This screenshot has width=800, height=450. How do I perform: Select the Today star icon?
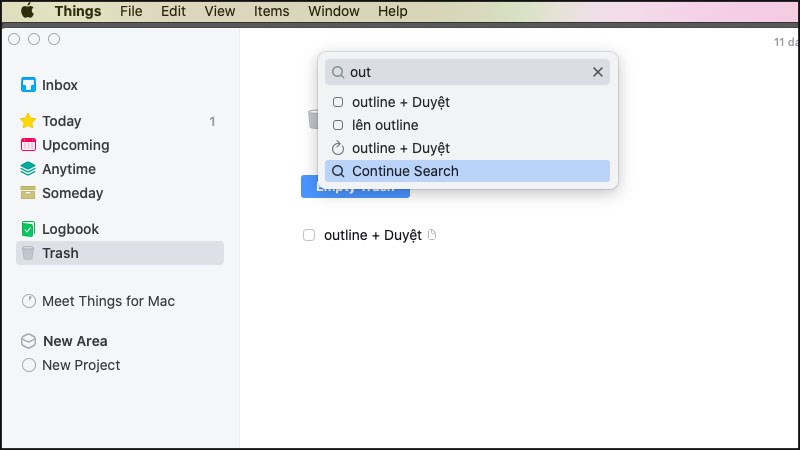(28, 121)
